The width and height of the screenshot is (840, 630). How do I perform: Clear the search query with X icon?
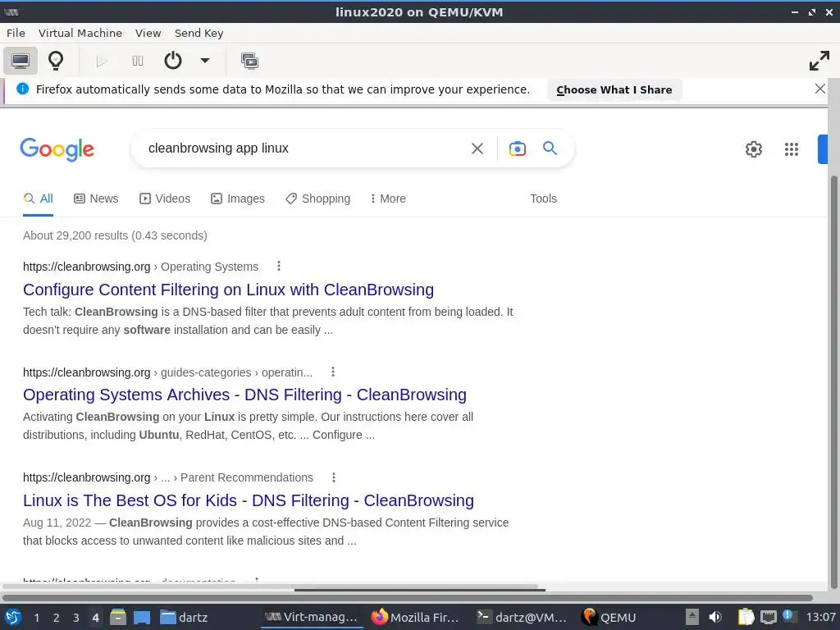coord(477,148)
